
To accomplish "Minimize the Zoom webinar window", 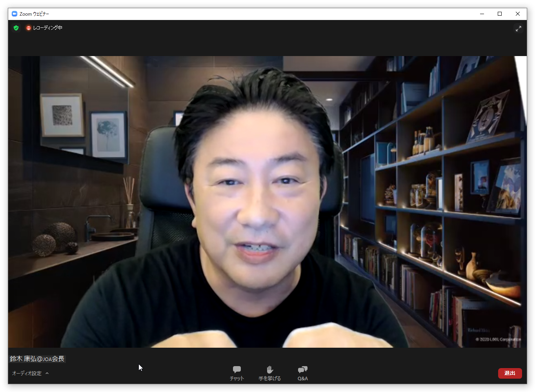I will coord(482,14).
